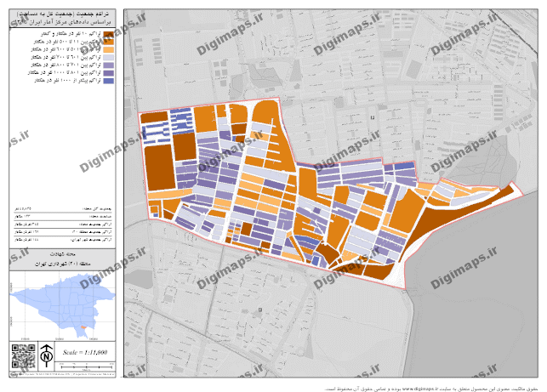
Task: Select the 'مساحت محله' statistics row
Action: 62,216
